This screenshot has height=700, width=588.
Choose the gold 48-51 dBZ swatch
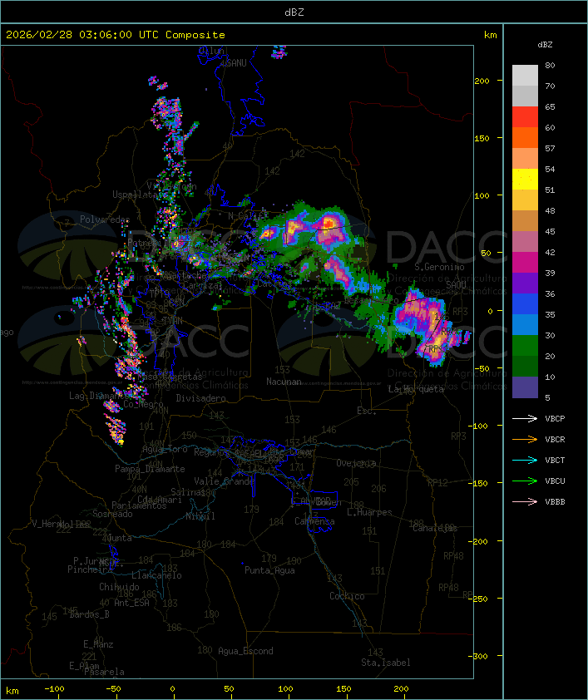pyautogui.click(x=525, y=200)
